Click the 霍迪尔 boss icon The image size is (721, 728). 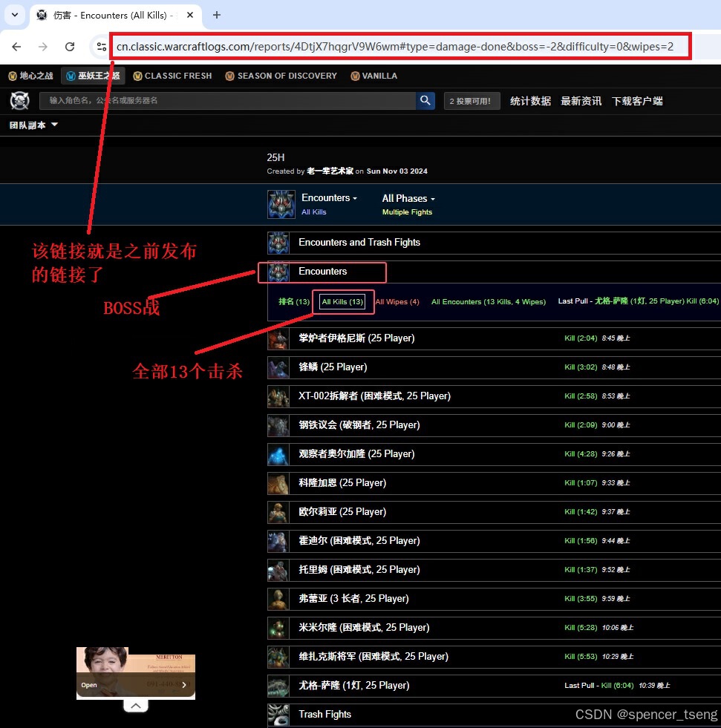[278, 541]
